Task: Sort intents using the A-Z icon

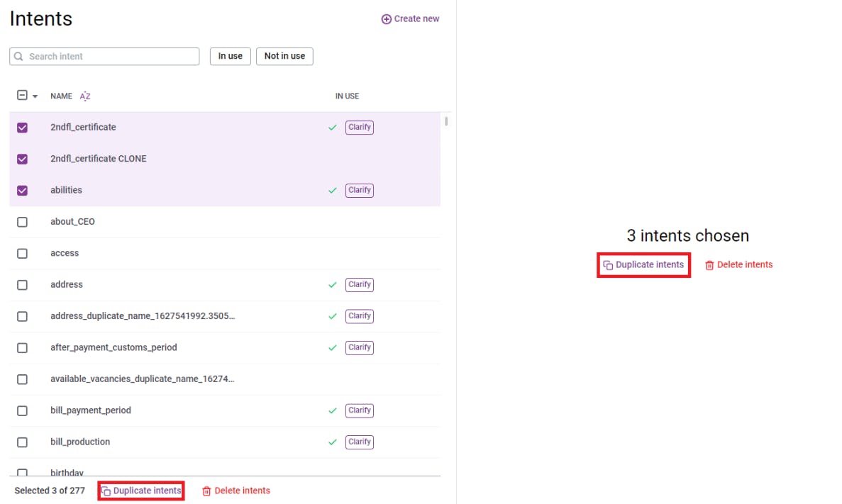Action: coord(85,96)
